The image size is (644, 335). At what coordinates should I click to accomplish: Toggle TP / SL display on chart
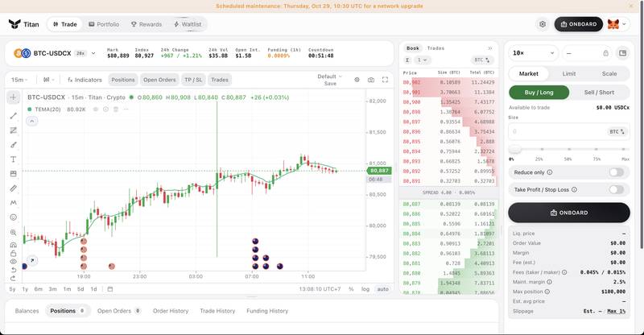(x=193, y=80)
